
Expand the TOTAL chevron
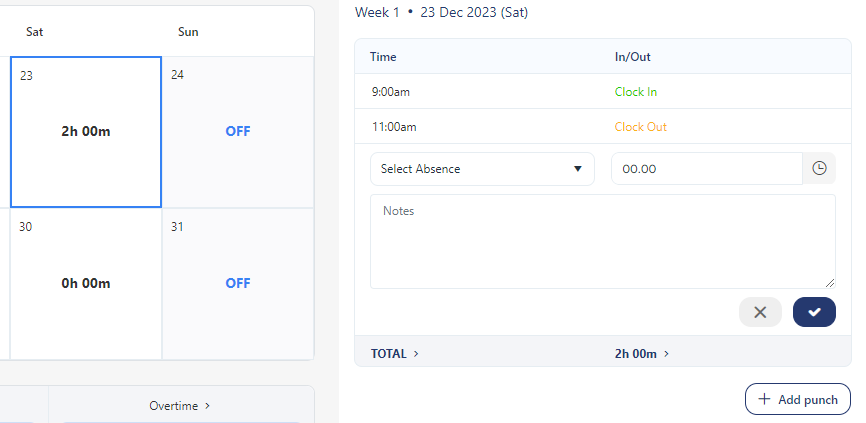point(416,354)
